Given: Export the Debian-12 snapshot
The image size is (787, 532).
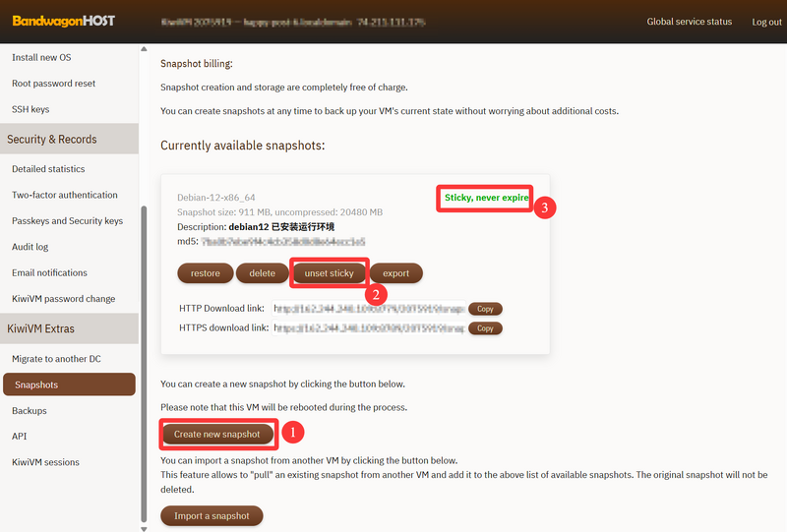Looking at the screenshot, I should (x=395, y=272).
